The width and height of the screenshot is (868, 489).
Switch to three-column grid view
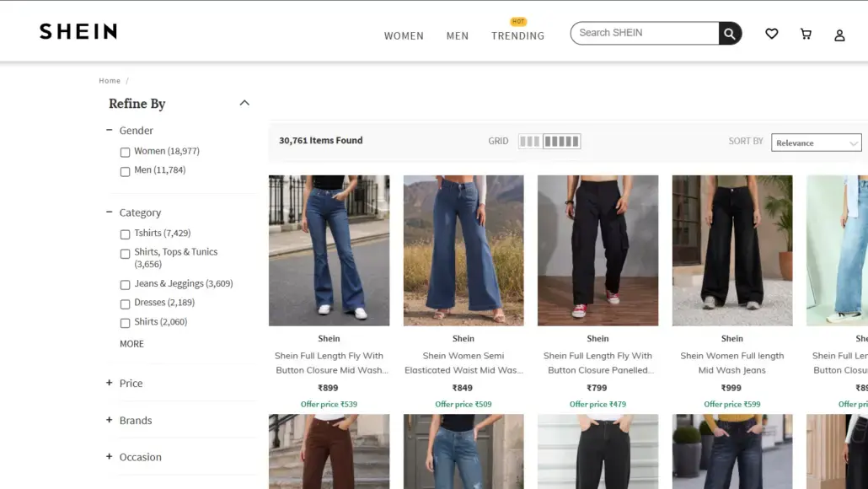point(530,141)
